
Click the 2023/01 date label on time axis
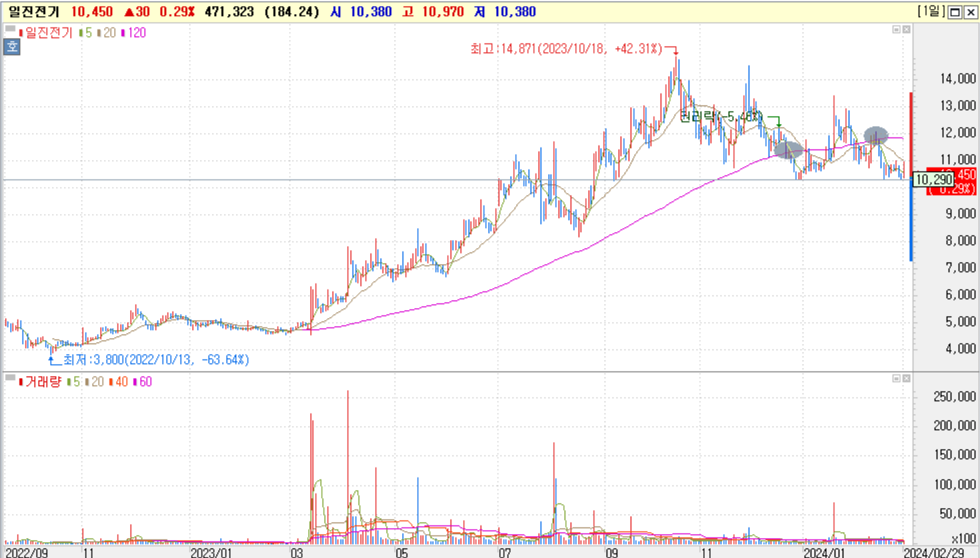(211, 553)
